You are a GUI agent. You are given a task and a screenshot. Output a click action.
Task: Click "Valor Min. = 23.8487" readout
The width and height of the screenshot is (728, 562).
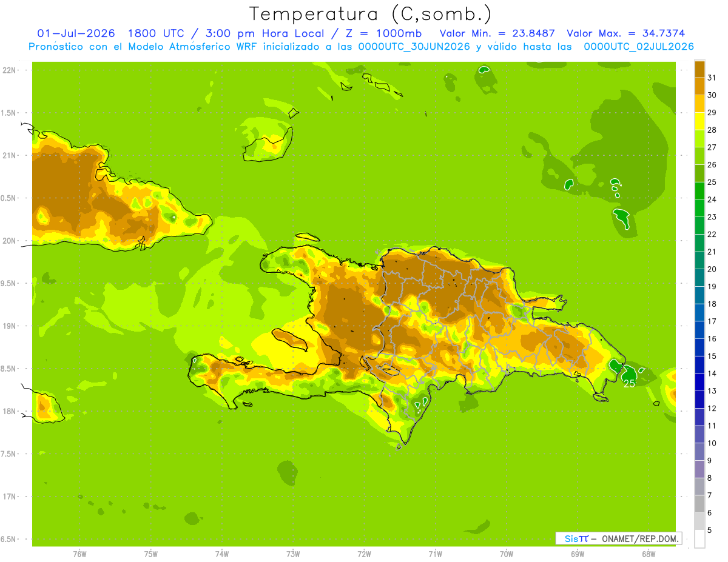(x=497, y=33)
